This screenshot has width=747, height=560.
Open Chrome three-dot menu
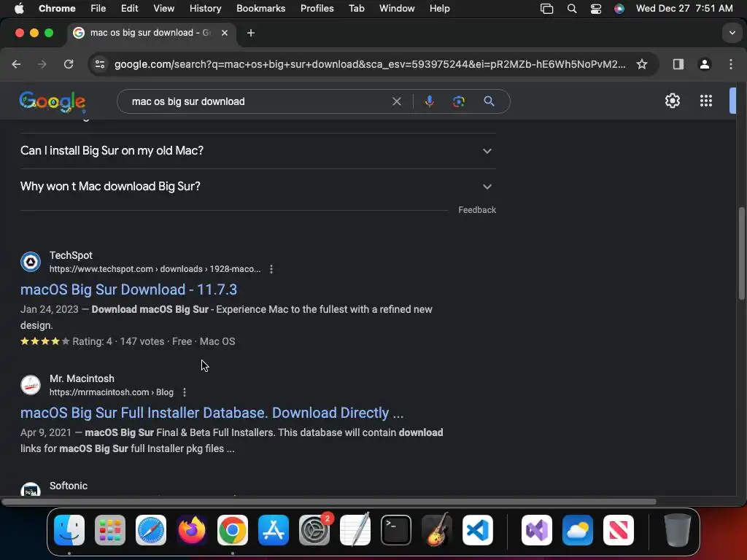pyautogui.click(x=731, y=64)
